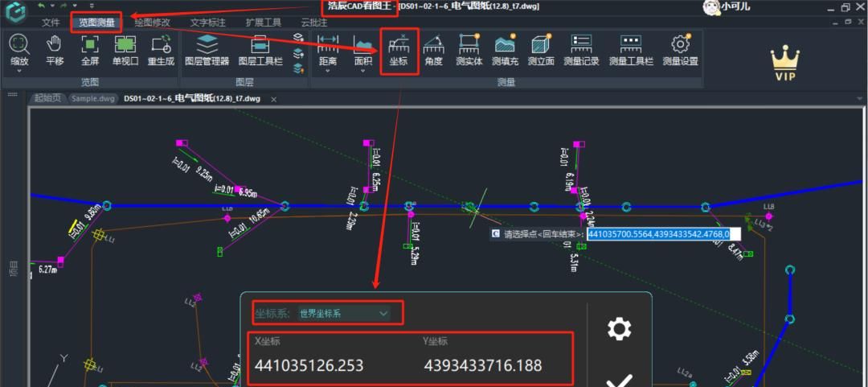Switch to the Sample.dwg tab
The width and height of the screenshot is (868, 387).
[93, 99]
